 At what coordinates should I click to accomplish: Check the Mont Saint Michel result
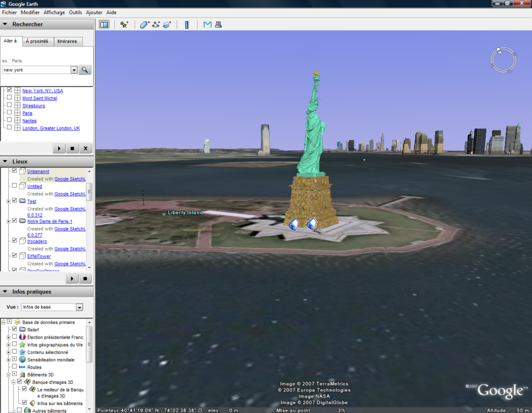click(x=9, y=97)
